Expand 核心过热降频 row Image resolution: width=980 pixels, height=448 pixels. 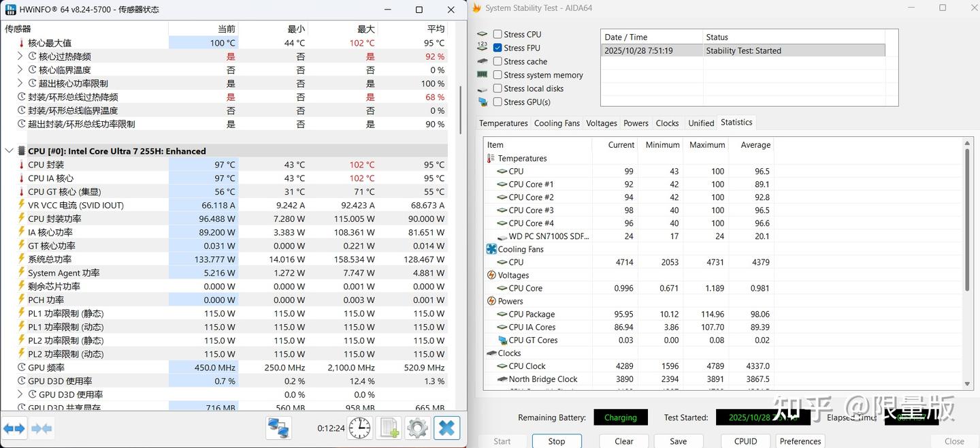[20, 57]
